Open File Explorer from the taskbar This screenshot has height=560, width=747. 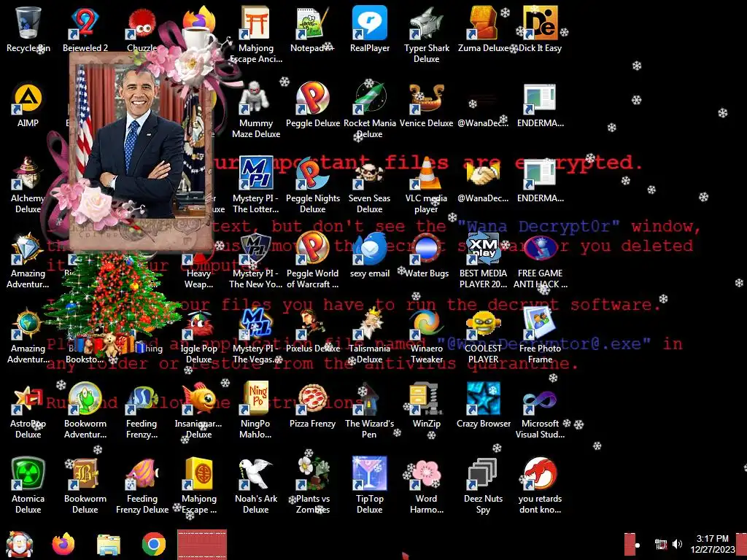pos(109,545)
